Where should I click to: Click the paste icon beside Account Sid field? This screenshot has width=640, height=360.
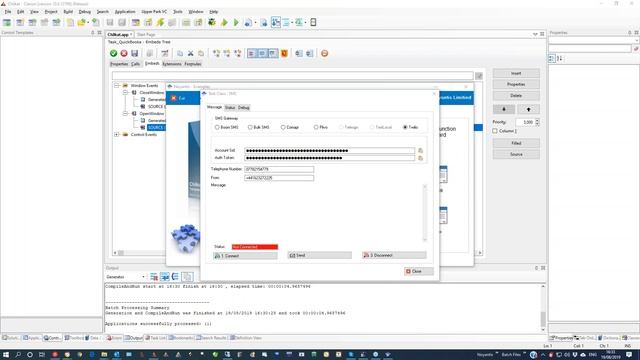420,151
